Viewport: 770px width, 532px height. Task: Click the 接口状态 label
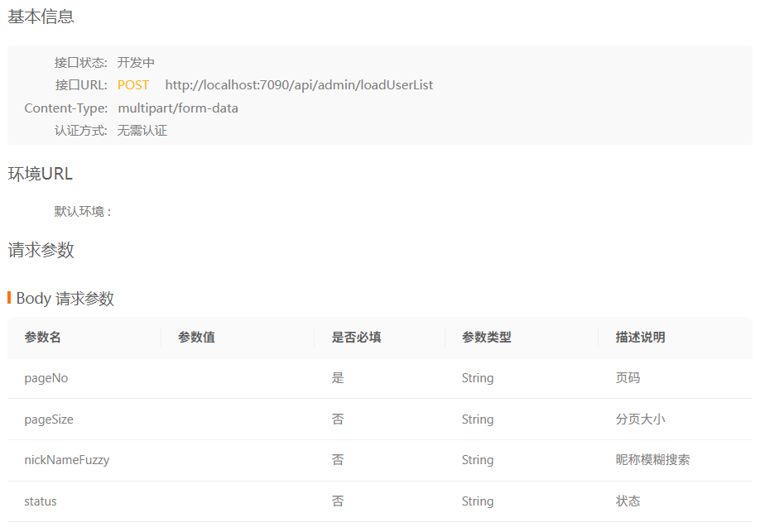point(80,63)
